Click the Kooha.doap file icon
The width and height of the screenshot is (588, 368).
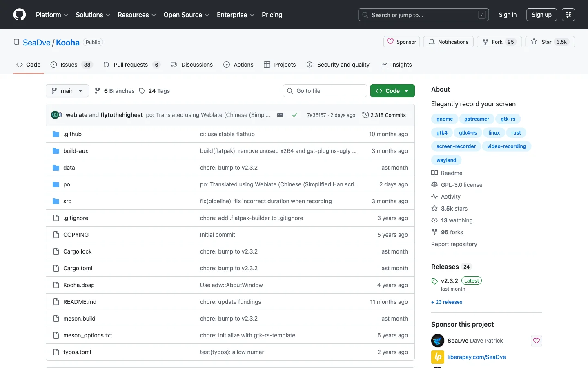click(56, 285)
